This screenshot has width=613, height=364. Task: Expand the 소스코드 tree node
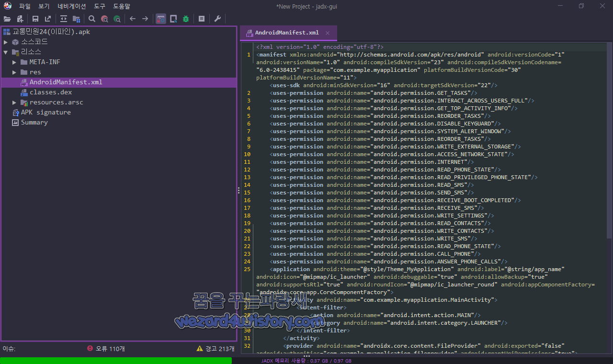click(x=6, y=42)
